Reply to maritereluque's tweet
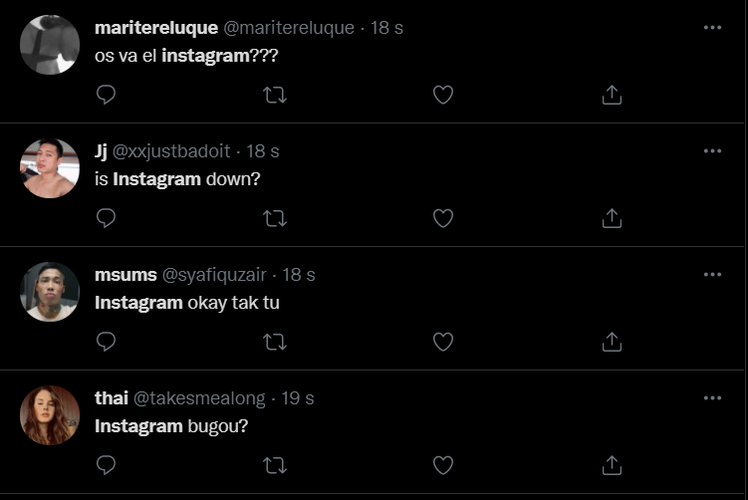This screenshot has height=500, width=748. (106, 94)
